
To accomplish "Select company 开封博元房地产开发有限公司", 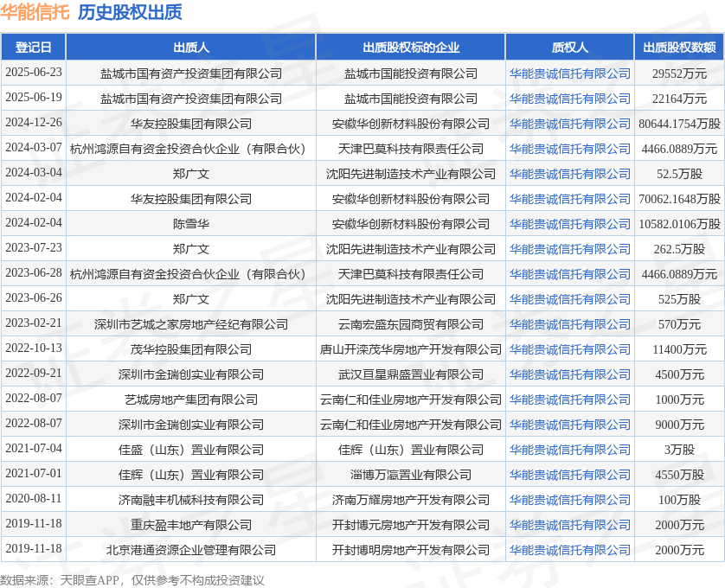I will click(x=411, y=525).
